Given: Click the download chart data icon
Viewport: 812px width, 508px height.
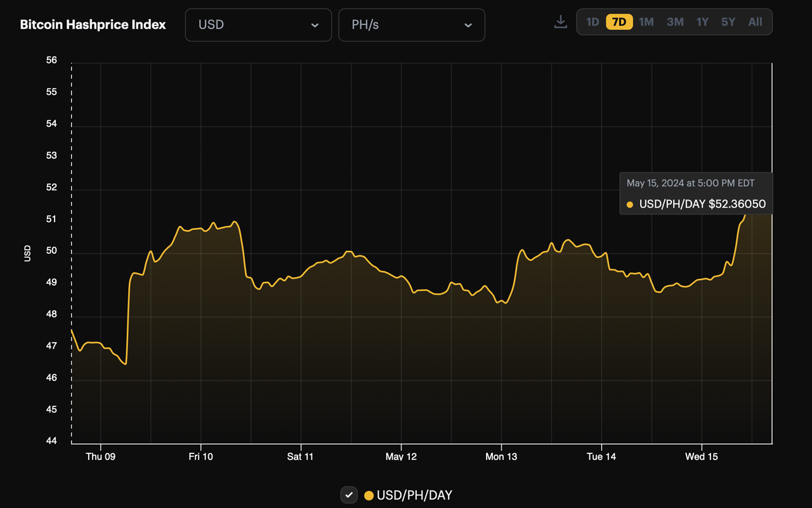Looking at the screenshot, I should pos(560,22).
